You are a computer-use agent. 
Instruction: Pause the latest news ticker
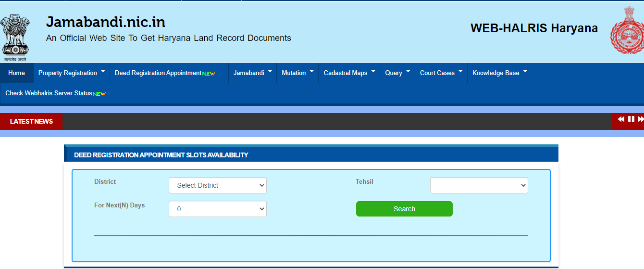[x=631, y=119]
